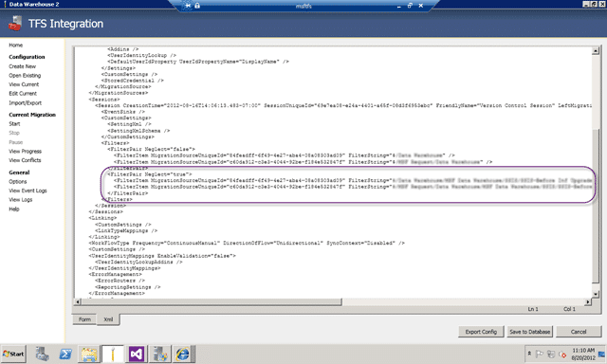This screenshot has height=364, width=607.
Task: Click the remote session pin icon
Action: [188, 6]
